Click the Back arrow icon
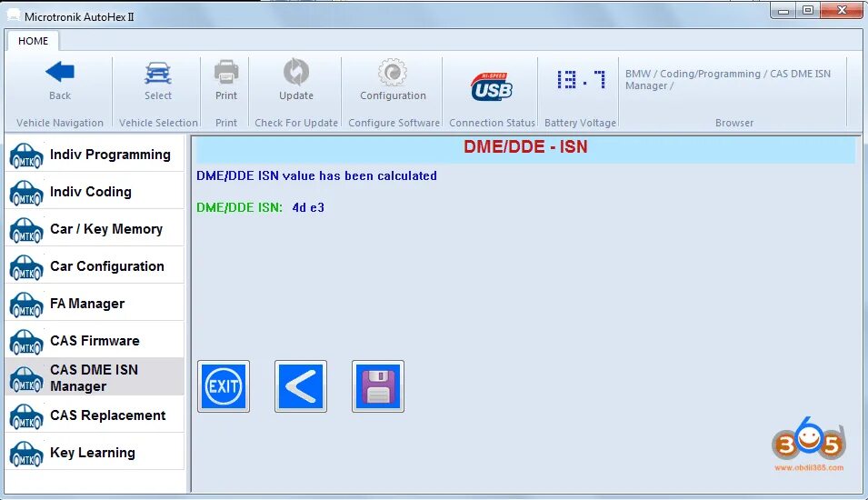The image size is (868, 500). tap(60, 72)
